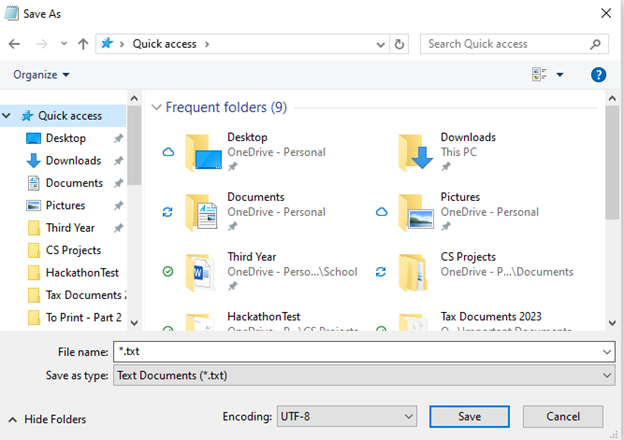Go up one folder level

coord(83,44)
